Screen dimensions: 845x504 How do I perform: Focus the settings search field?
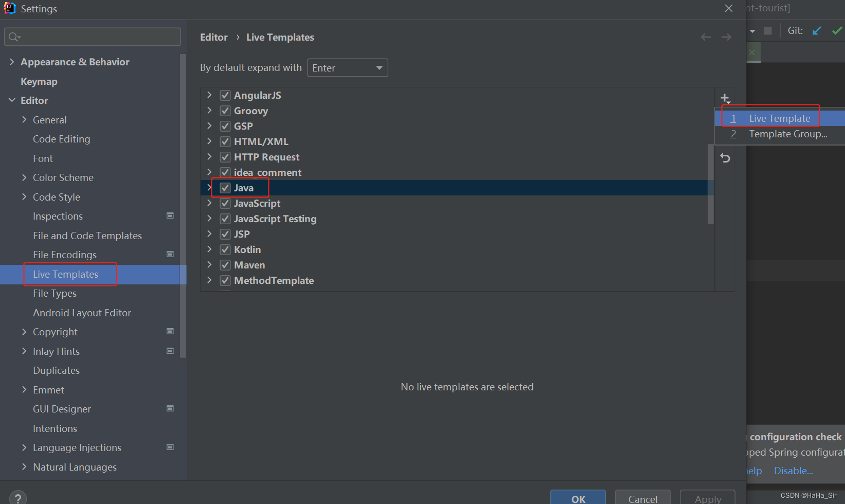click(x=93, y=37)
